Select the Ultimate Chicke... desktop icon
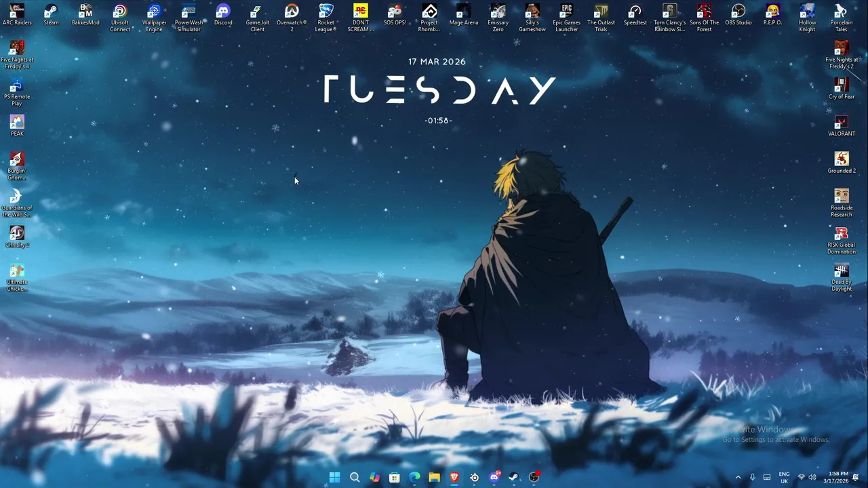This screenshot has height=488, width=868. [17, 278]
